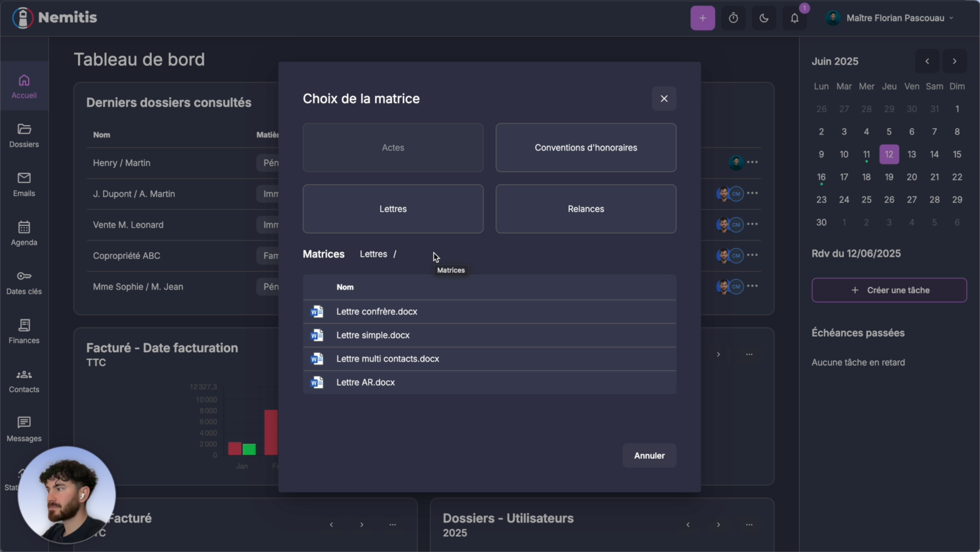The width and height of the screenshot is (980, 552).
Task: Open the Messages sidebar section
Action: [24, 429]
